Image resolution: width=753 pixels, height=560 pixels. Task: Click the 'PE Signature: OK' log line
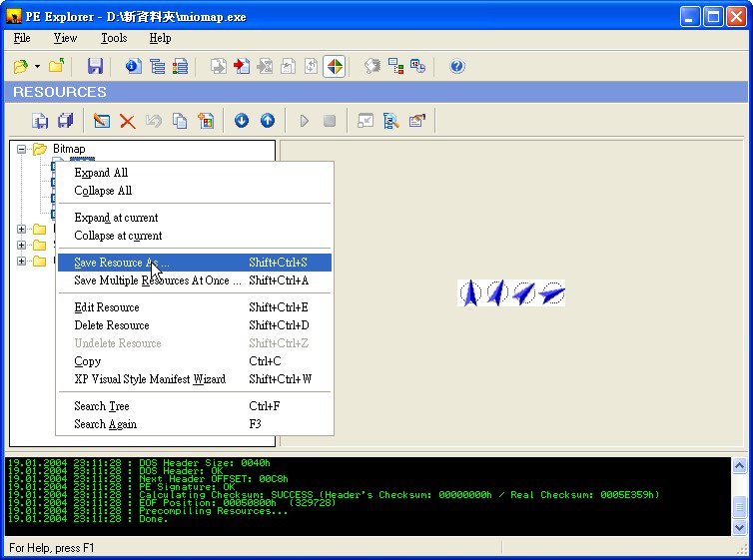(122, 486)
